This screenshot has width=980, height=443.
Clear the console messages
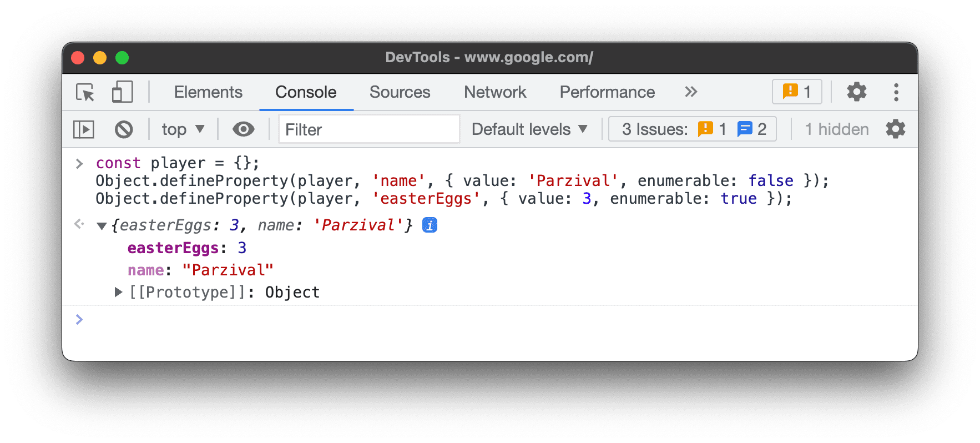pyautogui.click(x=124, y=129)
